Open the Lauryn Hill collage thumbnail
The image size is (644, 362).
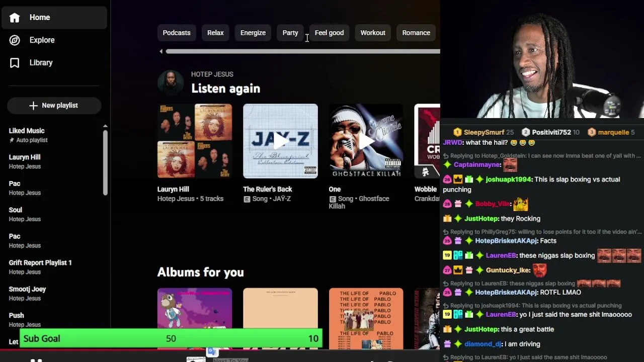click(195, 141)
